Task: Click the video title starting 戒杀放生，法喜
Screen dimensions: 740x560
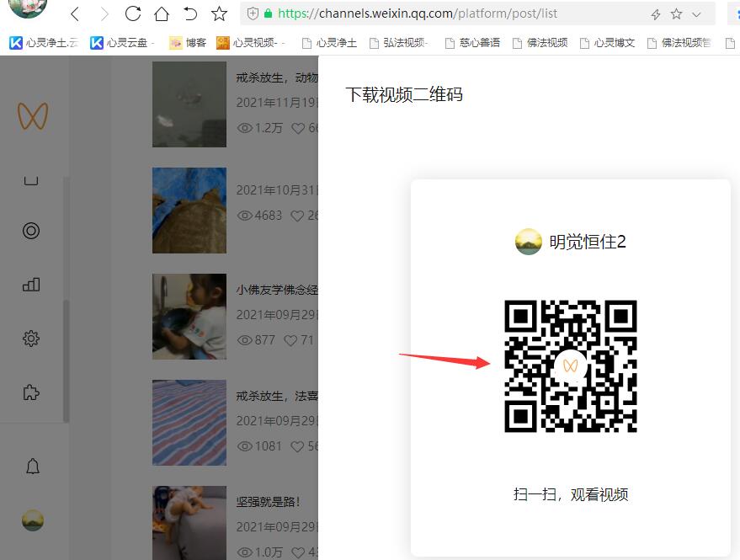Action: click(277, 396)
